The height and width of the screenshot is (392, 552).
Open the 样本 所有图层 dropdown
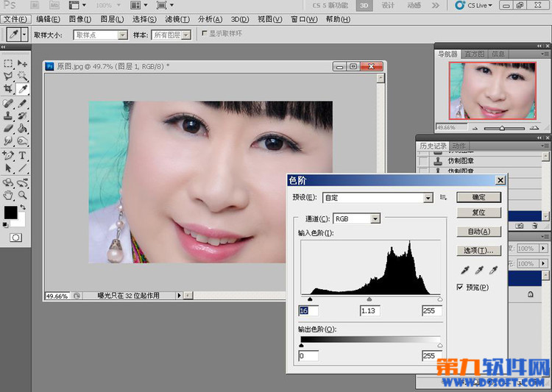(x=186, y=35)
